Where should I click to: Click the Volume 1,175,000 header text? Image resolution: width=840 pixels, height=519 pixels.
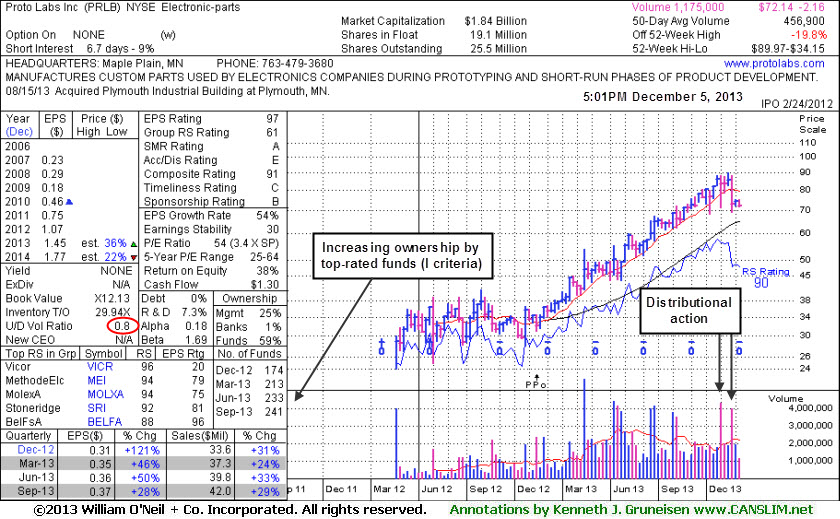pyautogui.click(x=678, y=7)
